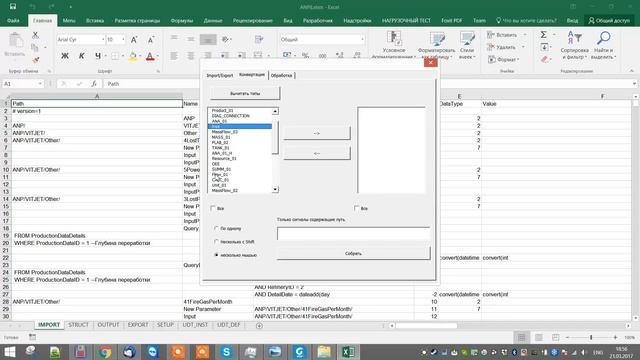Open the font name dropdown 'Arial Cyr'
This screenshot has width=640, height=360.
103,40
